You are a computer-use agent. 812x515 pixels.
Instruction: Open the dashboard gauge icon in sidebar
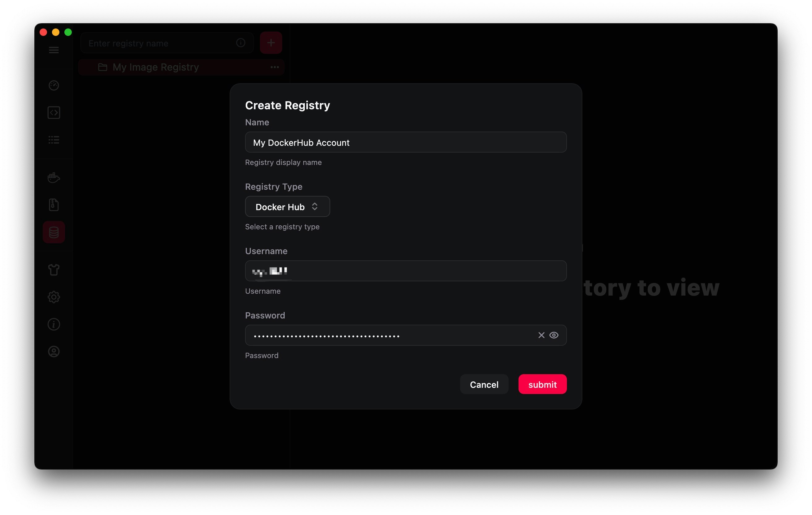tap(54, 85)
